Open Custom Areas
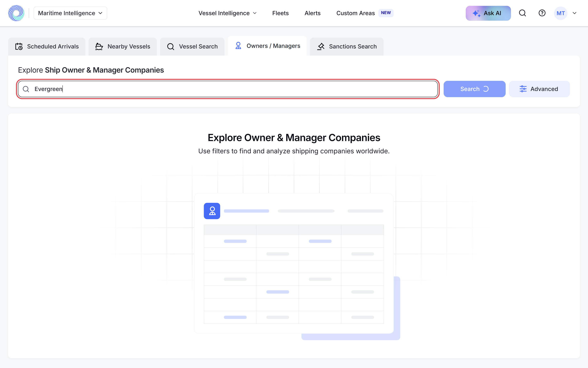 point(355,13)
